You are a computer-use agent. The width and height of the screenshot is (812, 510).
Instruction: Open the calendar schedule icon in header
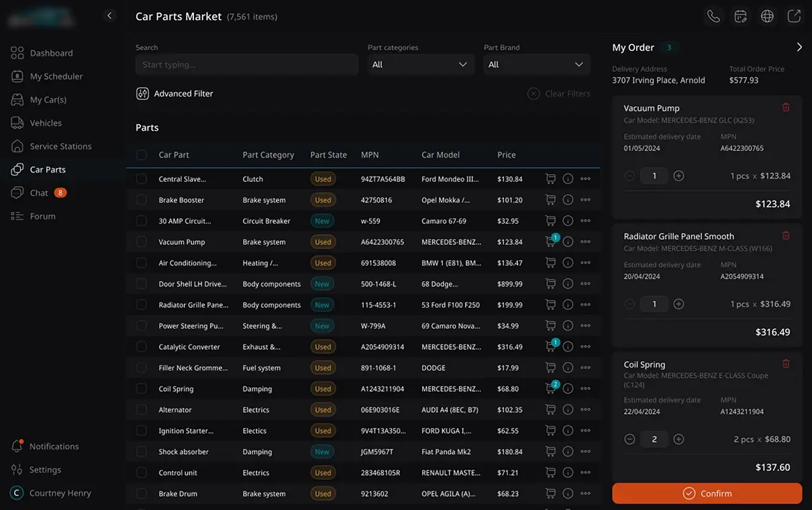pyautogui.click(x=740, y=16)
